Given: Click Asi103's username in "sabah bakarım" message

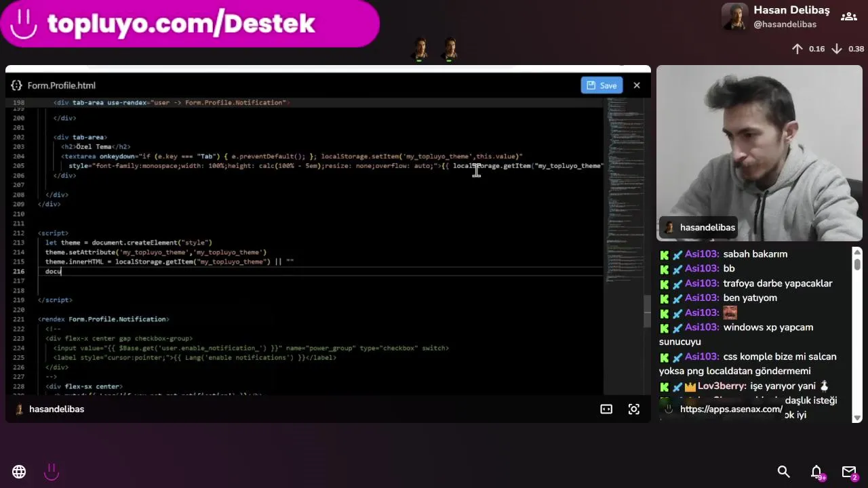Looking at the screenshot, I should [702, 254].
